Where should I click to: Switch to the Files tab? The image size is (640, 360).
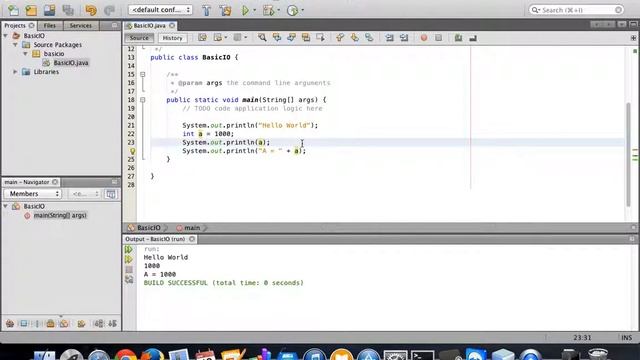[50, 25]
